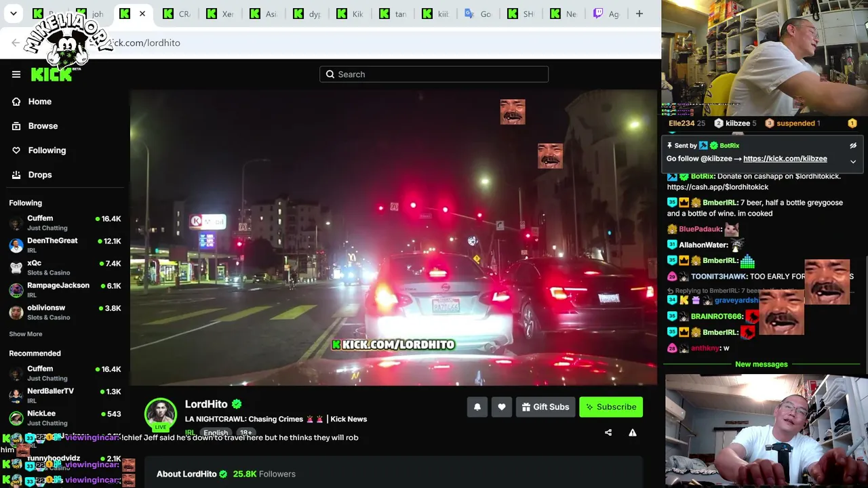Click the English language tag
Image resolution: width=868 pixels, height=488 pixels.
pyautogui.click(x=216, y=432)
